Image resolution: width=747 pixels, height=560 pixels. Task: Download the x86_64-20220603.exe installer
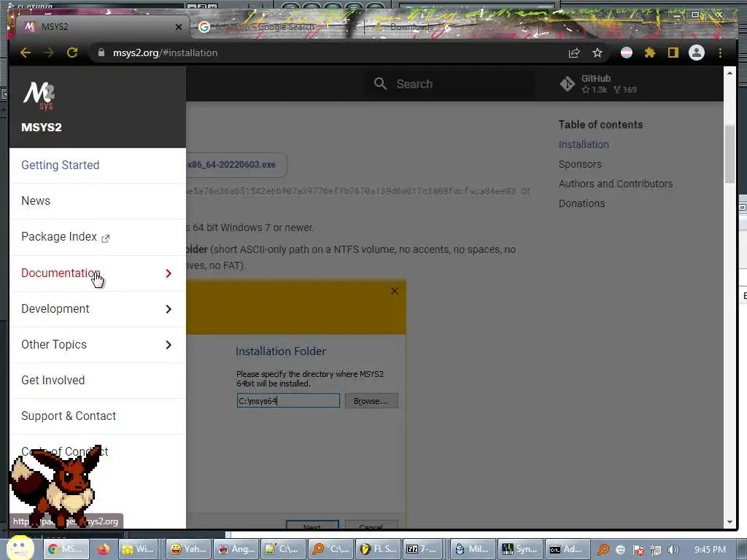[236, 165]
